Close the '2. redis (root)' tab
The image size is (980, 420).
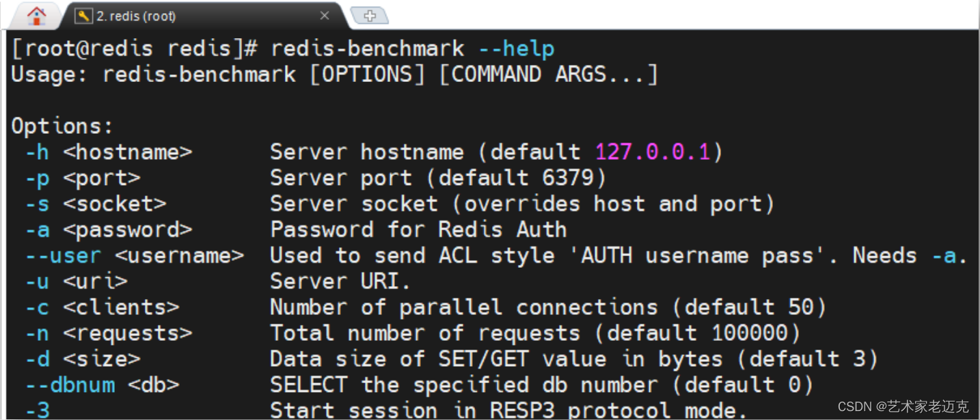(x=325, y=16)
